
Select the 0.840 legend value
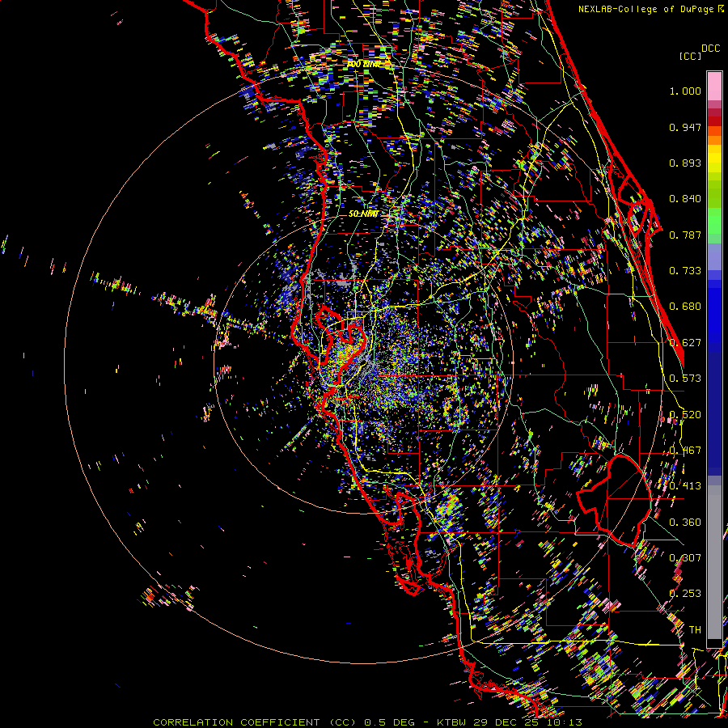pos(685,199)
